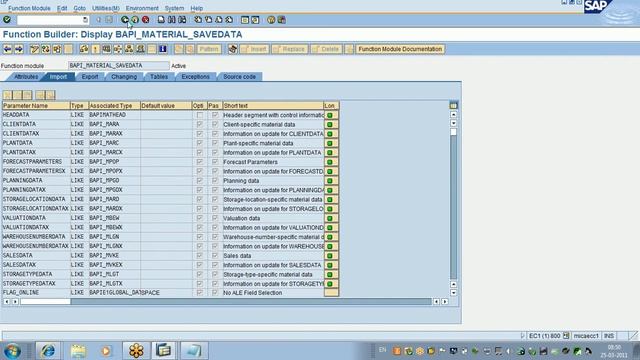
Task: Open long text for VALUATIONDATA row
Action: 331,218
